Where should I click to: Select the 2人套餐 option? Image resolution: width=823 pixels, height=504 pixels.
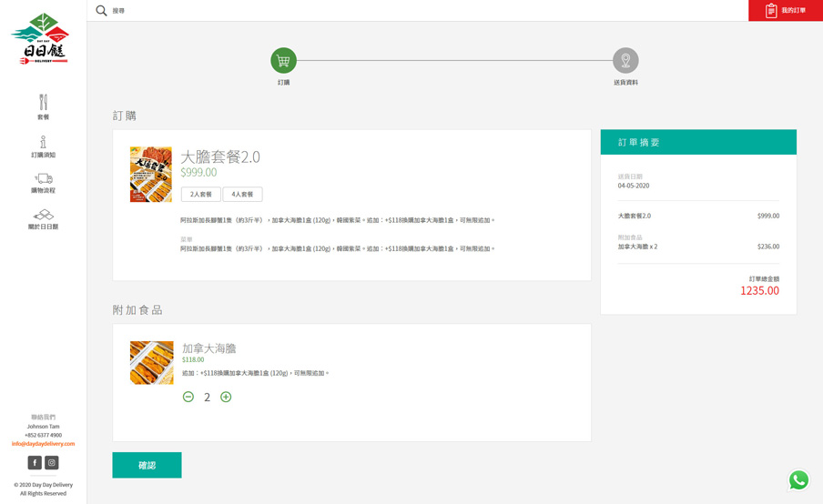pyautogui.click(x=201, y=195)
